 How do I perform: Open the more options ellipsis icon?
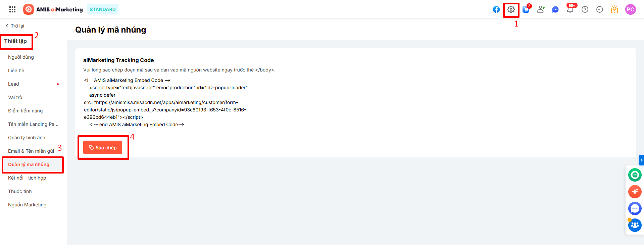[x=599, y=9]
